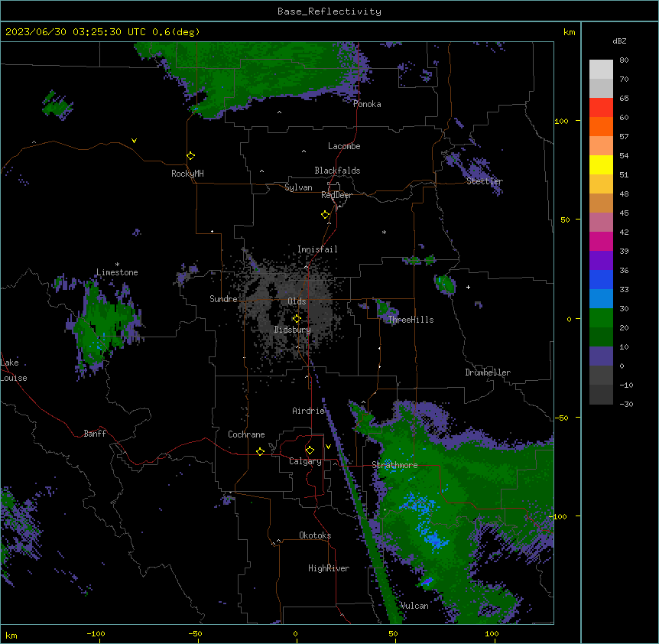Click the RockyMH label
Viewport: 659px width, 644px height.
click(x=187, y=173)
